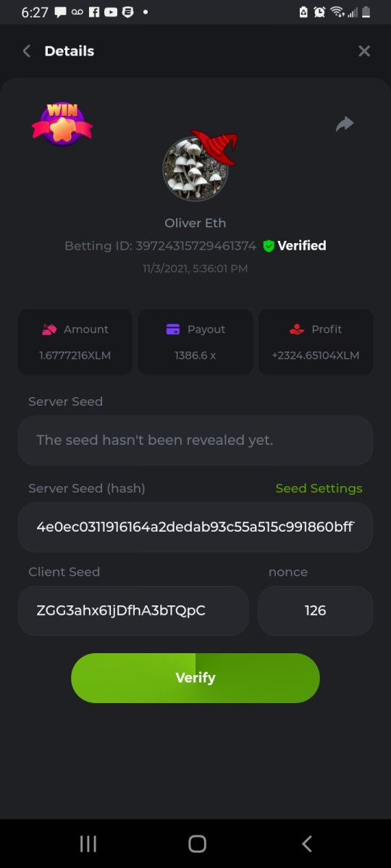Screen dimensions: 391x868
Task: Click the green Verify button
Action: (195, 678)
